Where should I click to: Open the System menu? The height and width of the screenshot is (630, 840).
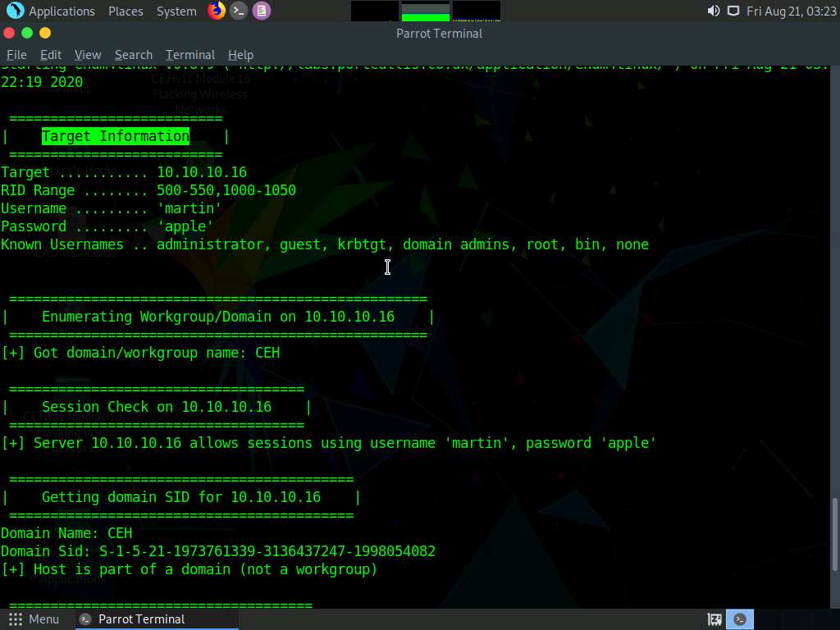176,11
